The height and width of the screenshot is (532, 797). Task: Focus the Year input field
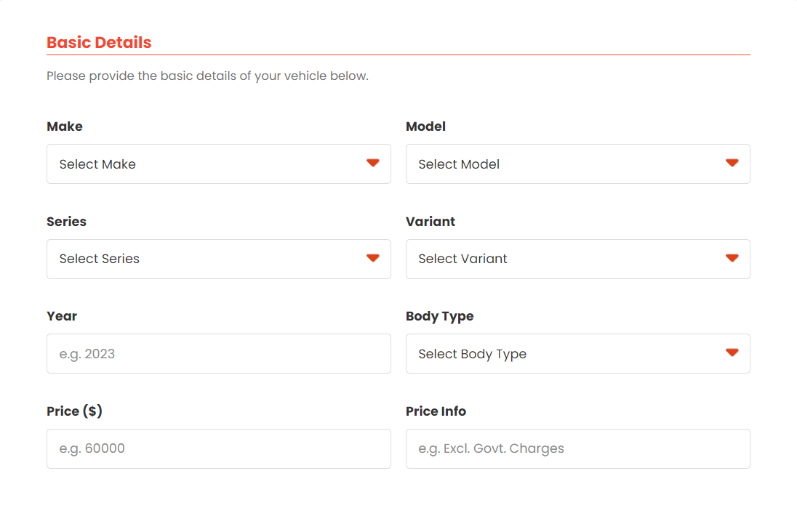click(218, 354)
